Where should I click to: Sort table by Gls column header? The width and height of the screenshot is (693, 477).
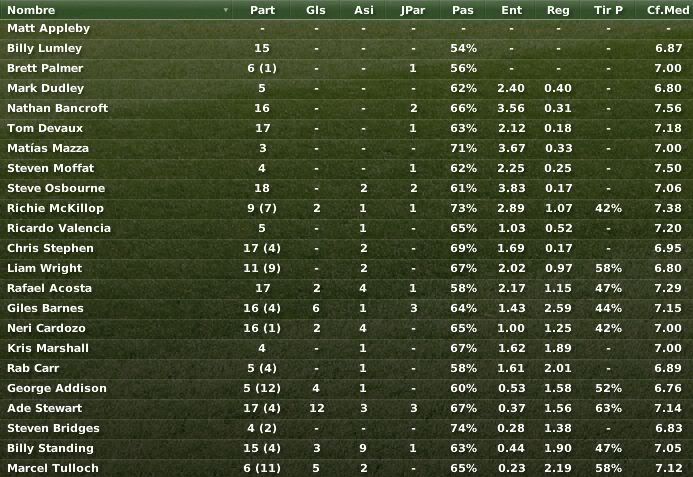tap(316, 10)
